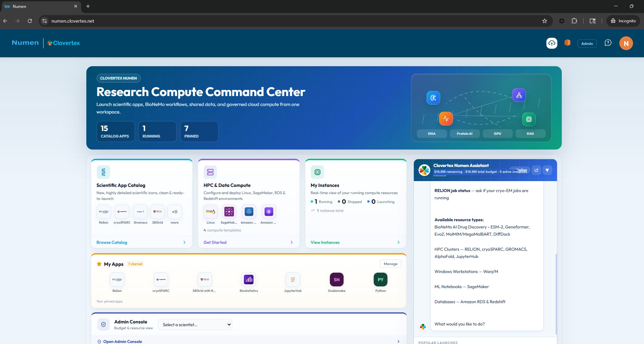Click the 7 Pinned stat card
The width and height of the screenshot is (644, 344).
pyautogui.click(x=199, y=131)
